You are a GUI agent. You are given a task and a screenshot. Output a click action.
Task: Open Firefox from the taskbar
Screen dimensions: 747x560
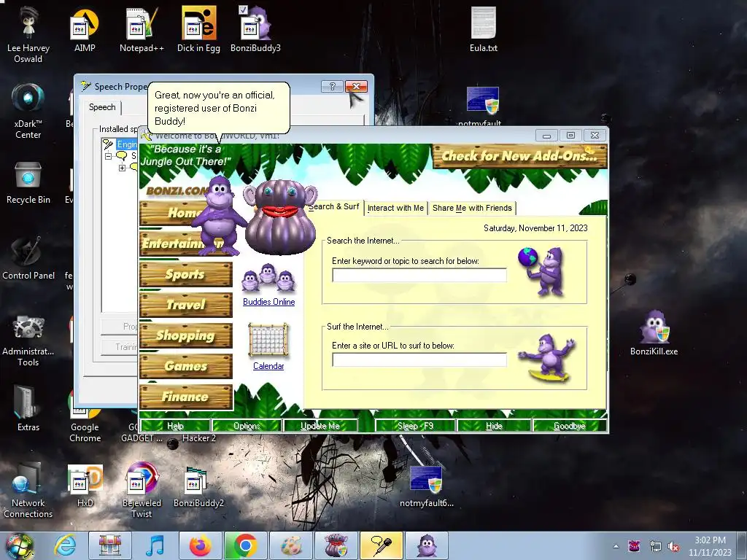click(200, 545)
